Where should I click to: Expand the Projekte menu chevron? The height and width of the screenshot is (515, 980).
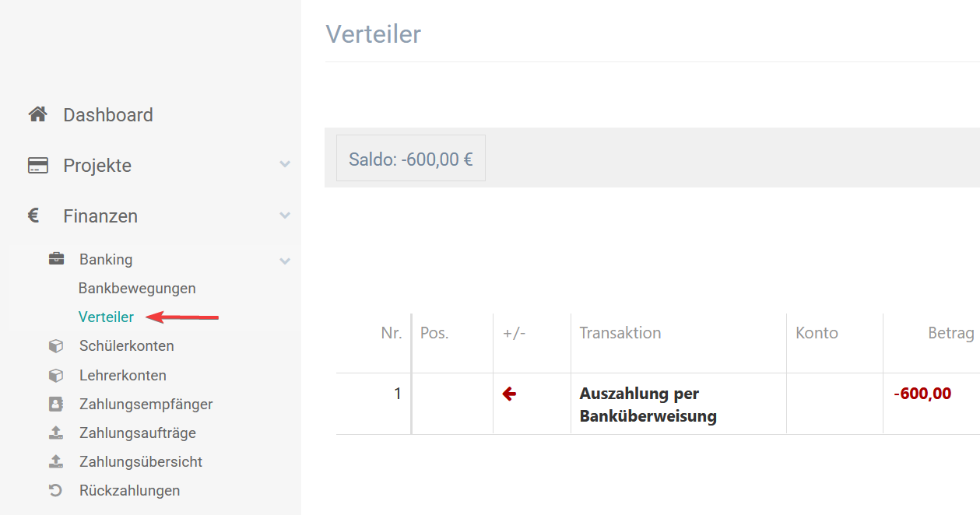tap(285, 165)
